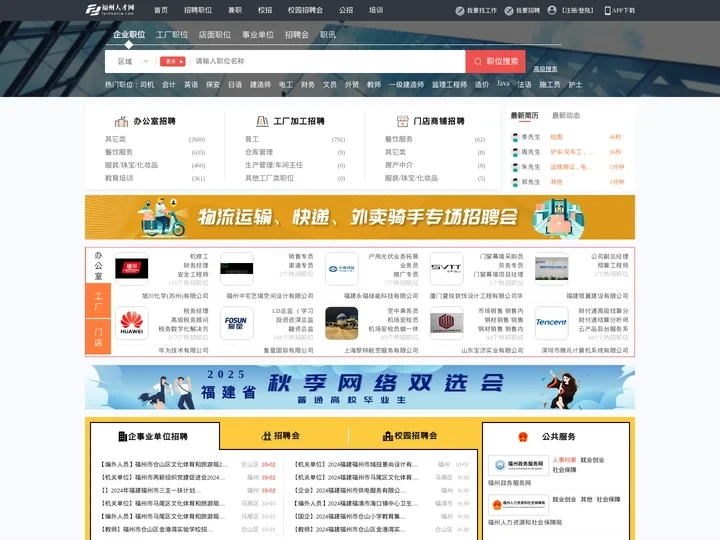Go to 首页 in top navigation
Viewport: 720px width, 540px height.
tap(161, 10)
